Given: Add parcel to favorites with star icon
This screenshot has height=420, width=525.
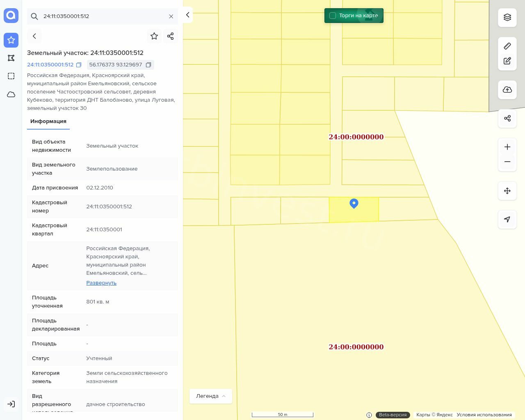Looking at the screenshot, I should coord(154,36).
